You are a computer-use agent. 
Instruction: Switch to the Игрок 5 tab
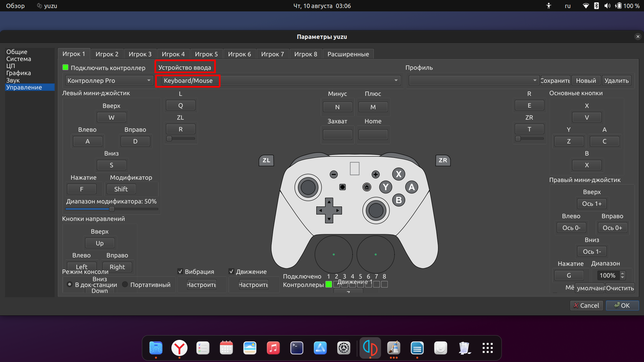click(206, 54)
